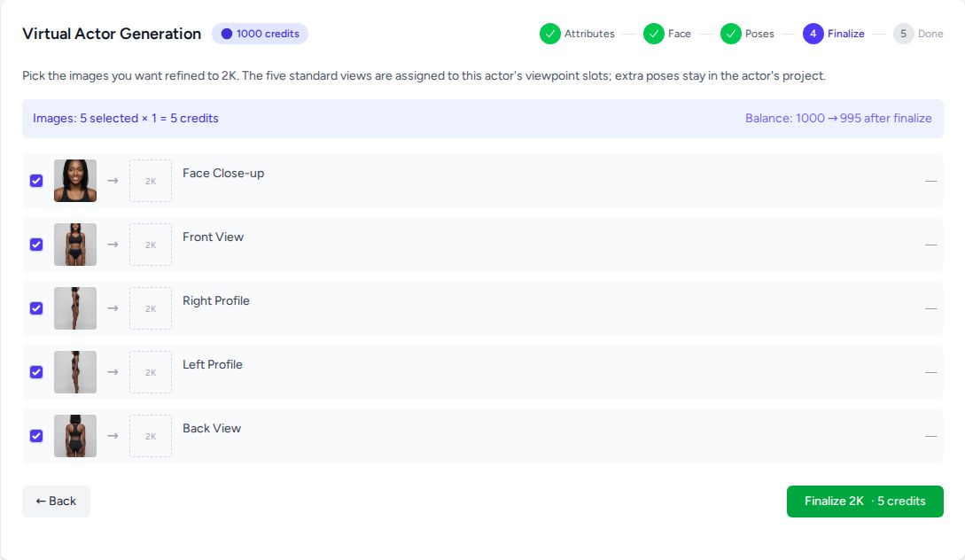965x560 pixels.
Task: Uncheck the Front View checkbox
Action: pyautogui.click(x=36, y=245)
